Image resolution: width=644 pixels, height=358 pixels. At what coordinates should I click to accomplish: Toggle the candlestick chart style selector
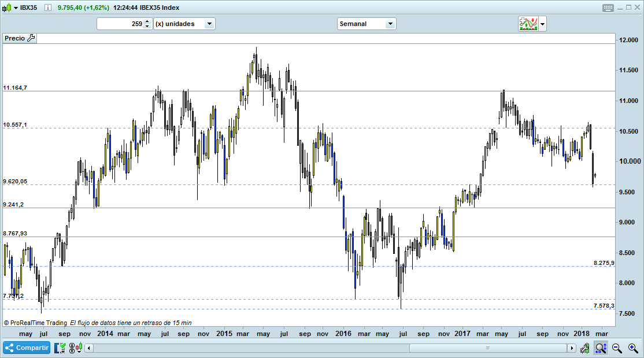click(79, 348)
